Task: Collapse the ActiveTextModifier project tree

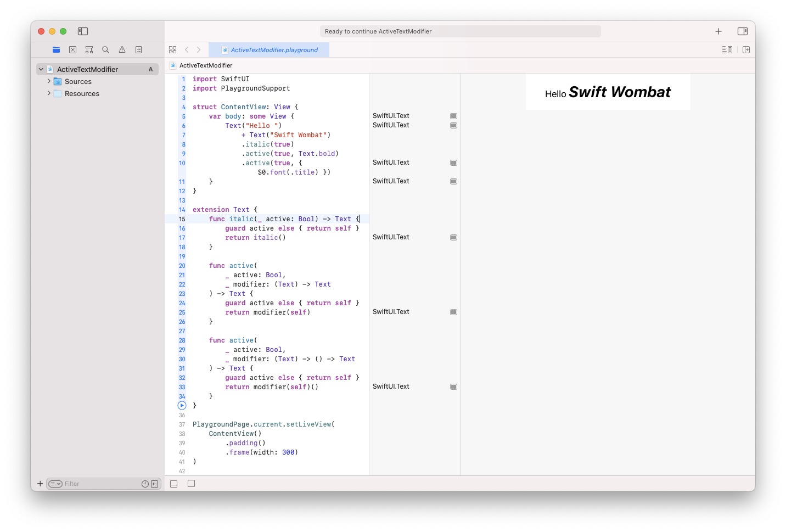Action: (41, 69)
